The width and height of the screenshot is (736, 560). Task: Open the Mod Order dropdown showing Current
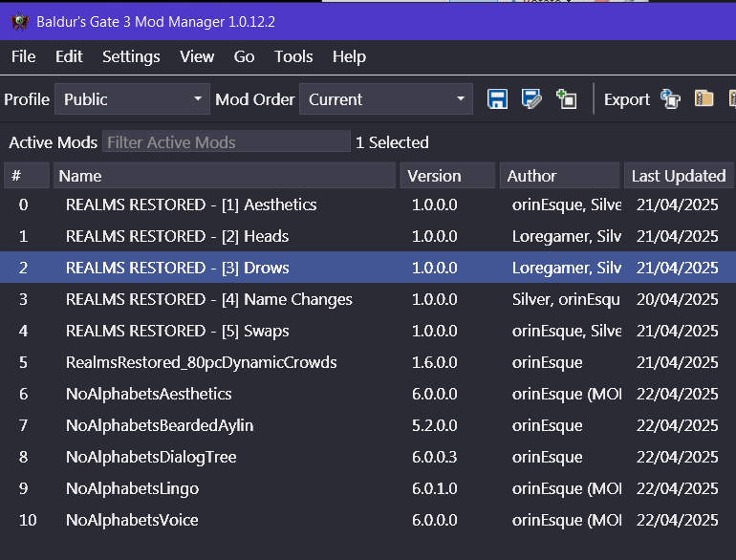[x=386, y=99]
